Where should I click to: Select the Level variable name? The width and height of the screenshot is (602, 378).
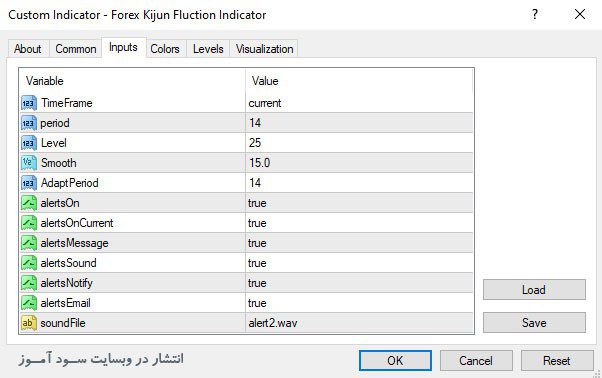(x=54, y=143)
